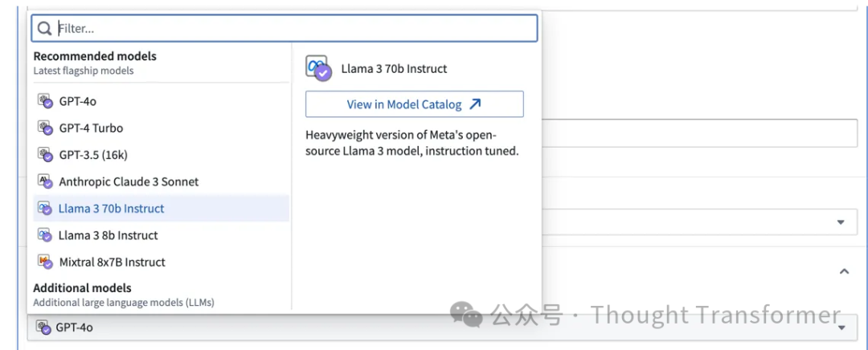
Task: Click the icon beside GPT-3.5 (16k)
Action: click(45, 154)
